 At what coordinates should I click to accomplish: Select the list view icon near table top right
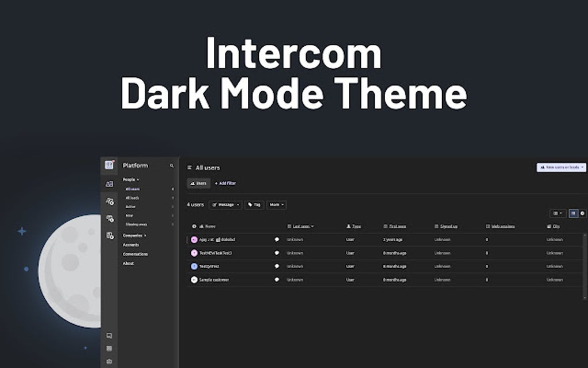pyautogui.click(x=572, y=214)
